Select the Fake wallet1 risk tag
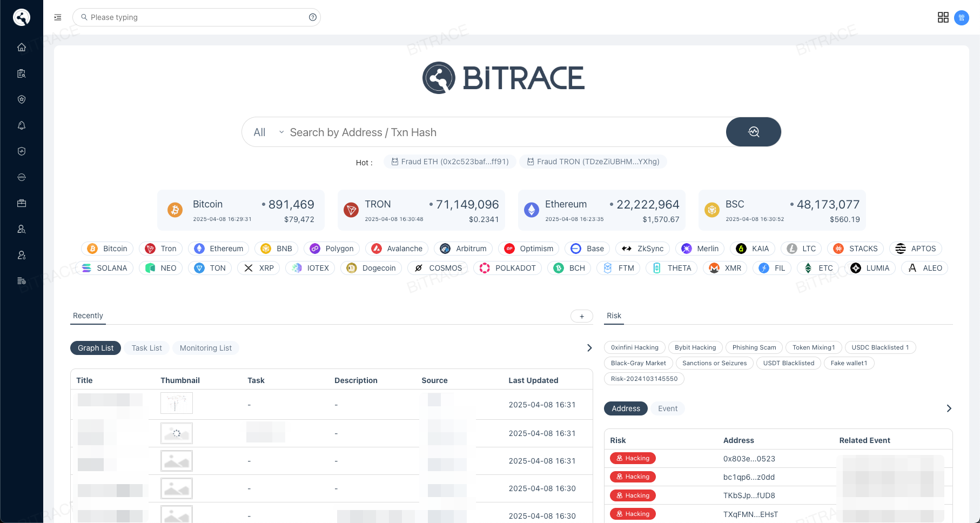The height and width of the screenshot is (523, 980). click(849, 363)
